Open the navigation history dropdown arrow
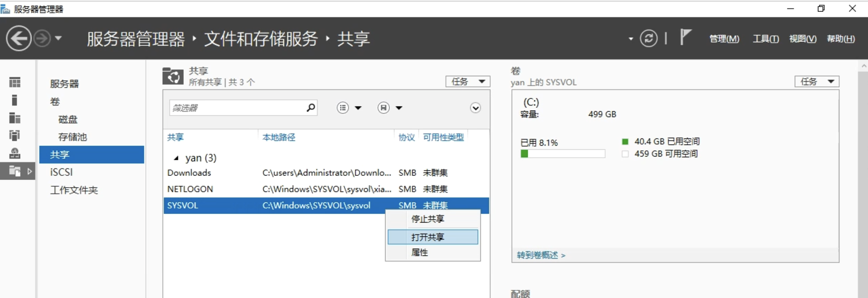 click(x=58, y=38)
